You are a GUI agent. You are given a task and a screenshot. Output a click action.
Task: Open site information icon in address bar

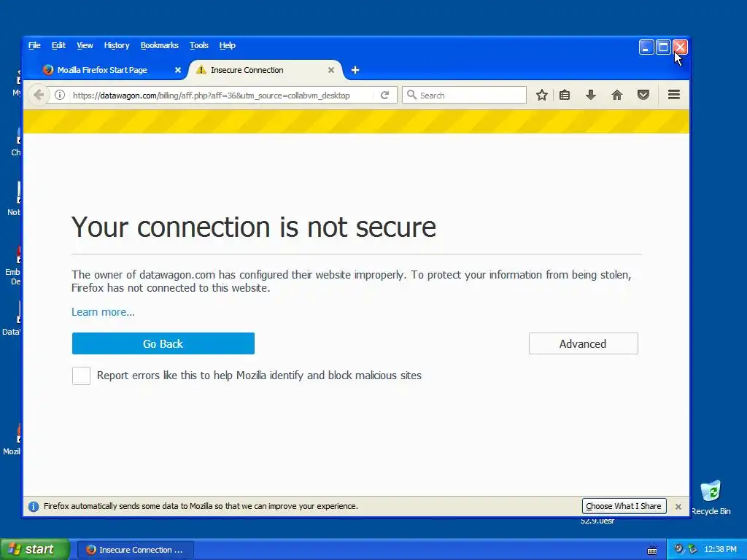click(x=60, y=95)
